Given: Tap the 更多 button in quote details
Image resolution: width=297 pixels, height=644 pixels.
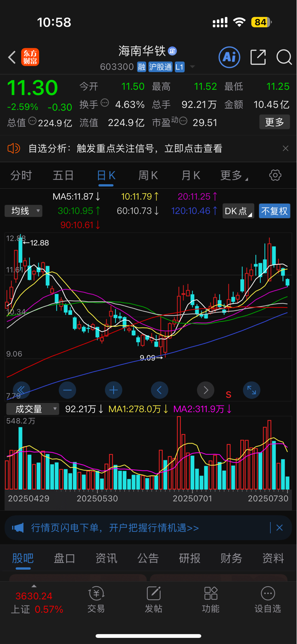Looking at the screenshot, I should click(275, 122).
